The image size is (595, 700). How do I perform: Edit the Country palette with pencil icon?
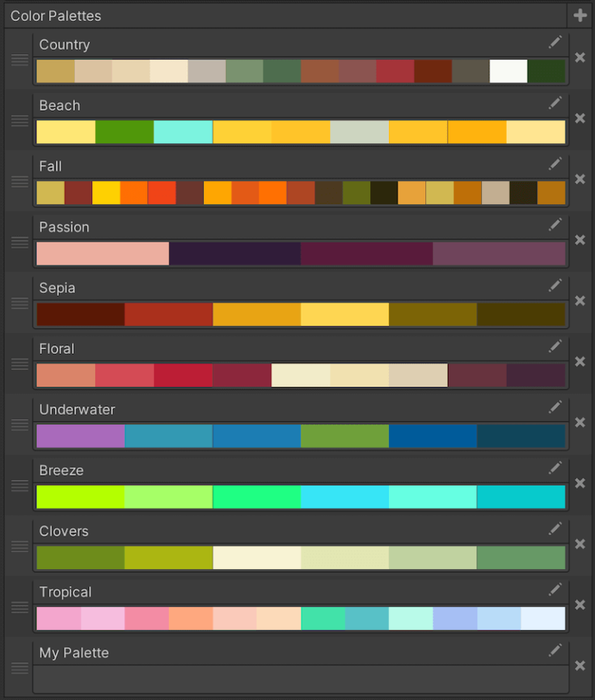[x=555, y=42]
